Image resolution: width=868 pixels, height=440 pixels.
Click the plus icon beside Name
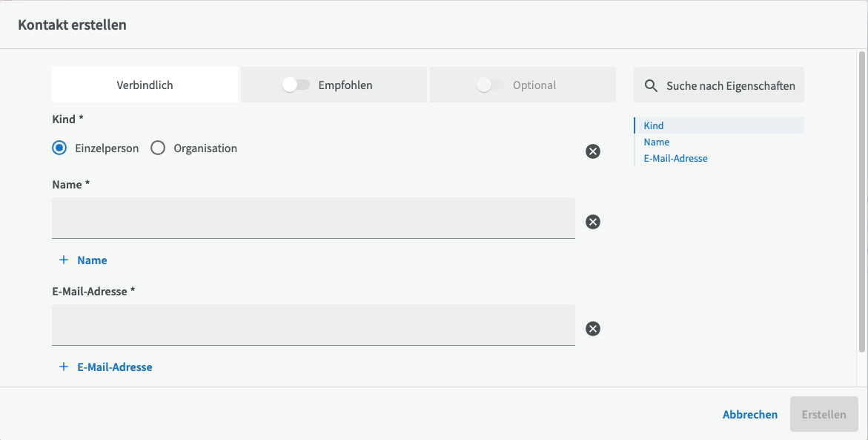64,260
